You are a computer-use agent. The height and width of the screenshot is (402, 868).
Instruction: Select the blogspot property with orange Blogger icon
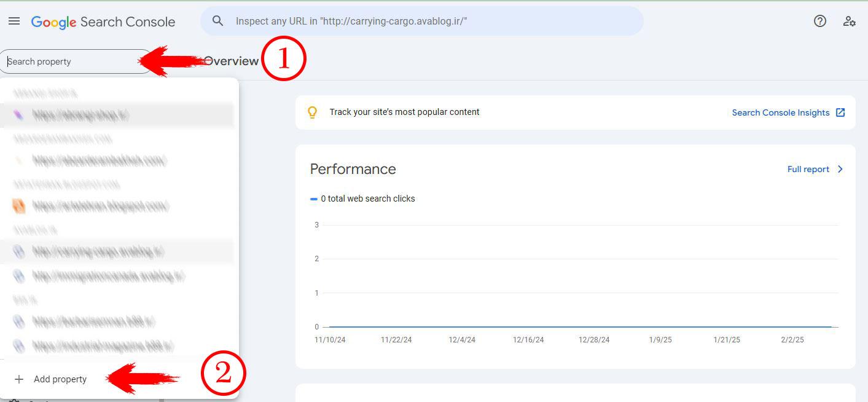(x=117, y=206)
